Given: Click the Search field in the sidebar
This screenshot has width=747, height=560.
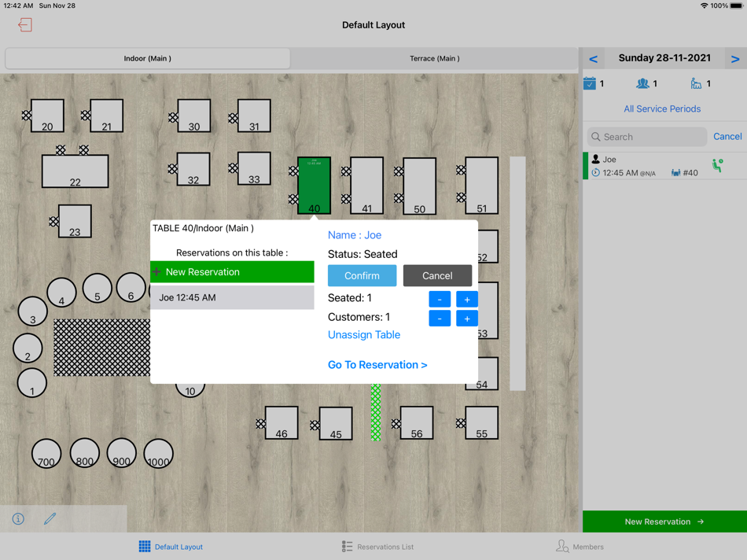Looking at the screenshot, I should [646, 136].
